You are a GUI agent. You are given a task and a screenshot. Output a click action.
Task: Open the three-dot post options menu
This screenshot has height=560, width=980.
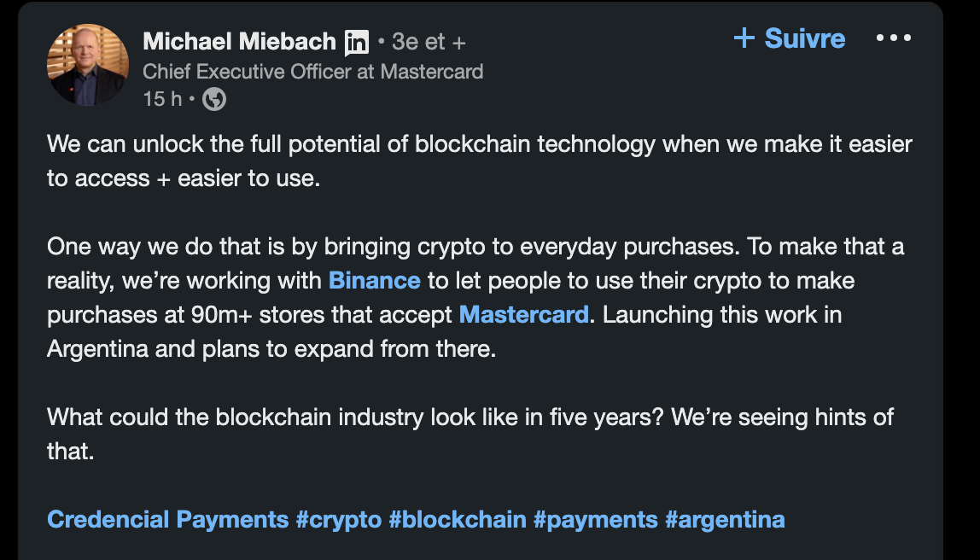pyautogui.click(x=894, y=38)
